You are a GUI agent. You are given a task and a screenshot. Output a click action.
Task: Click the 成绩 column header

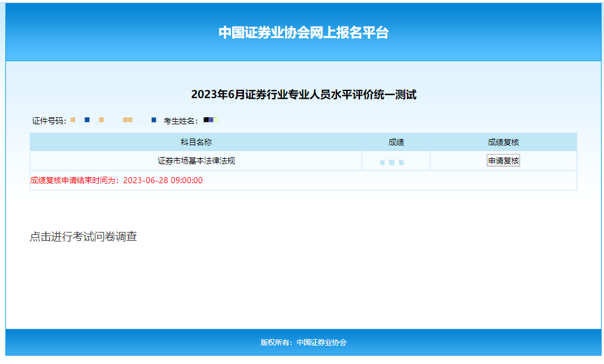tap(396, 142)
